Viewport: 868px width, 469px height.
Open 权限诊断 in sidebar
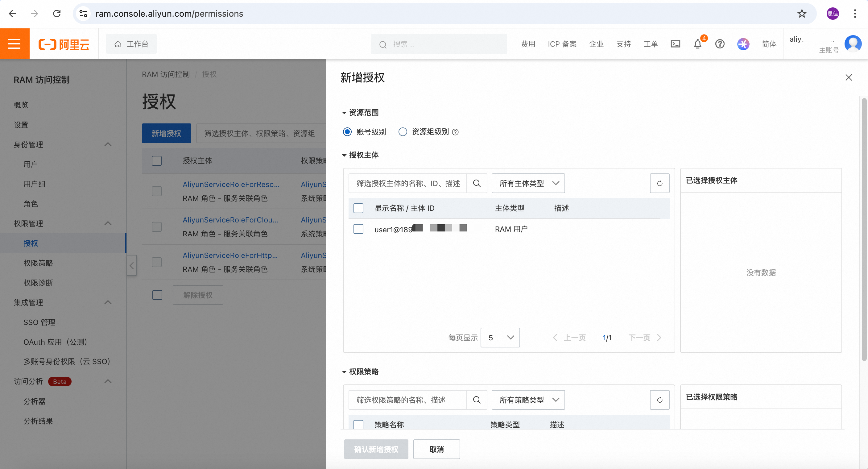pos(38,283)
